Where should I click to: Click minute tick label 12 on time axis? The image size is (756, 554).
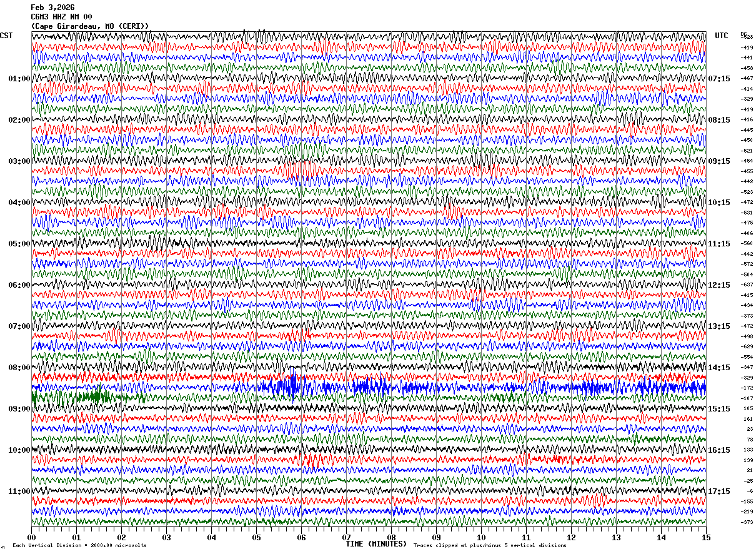[571, 537]
